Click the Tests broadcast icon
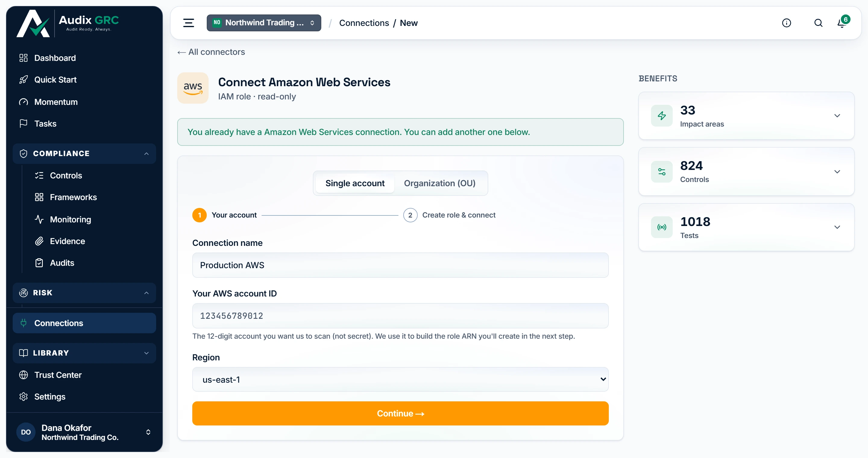The image size is (868, 458). tap(662, 227)
